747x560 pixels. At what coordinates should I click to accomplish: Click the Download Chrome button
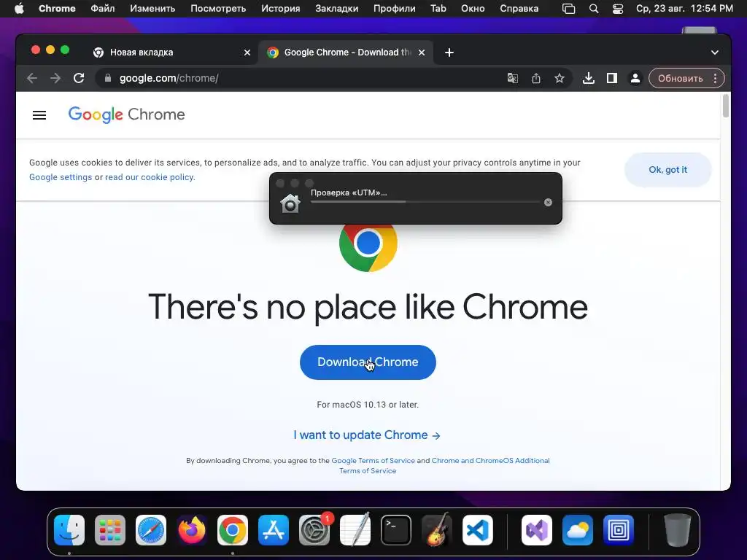click(368, 362)
